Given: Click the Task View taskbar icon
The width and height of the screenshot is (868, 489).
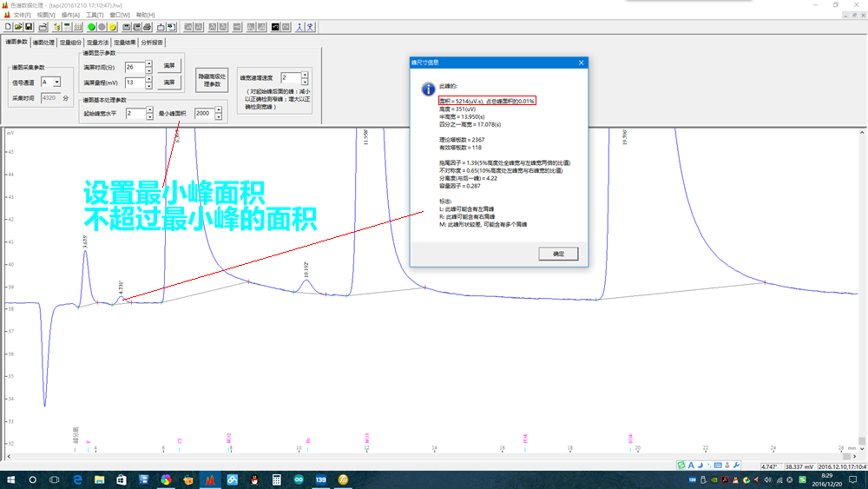Looking at the screenshot, I should click(x=54, y=479).
